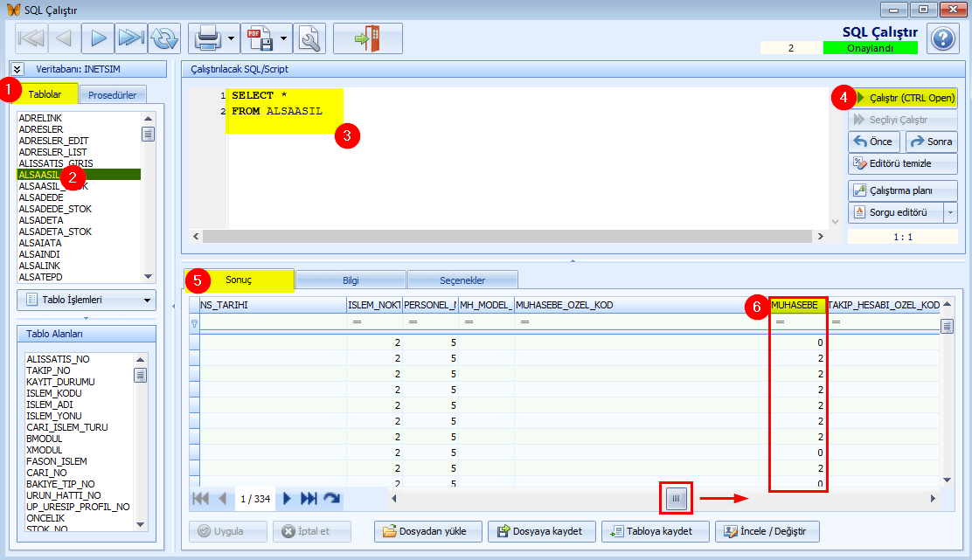Open the Tablo İşlemleri dropdown
This screenshot has width=972, height=560.
tap(86, 301)
